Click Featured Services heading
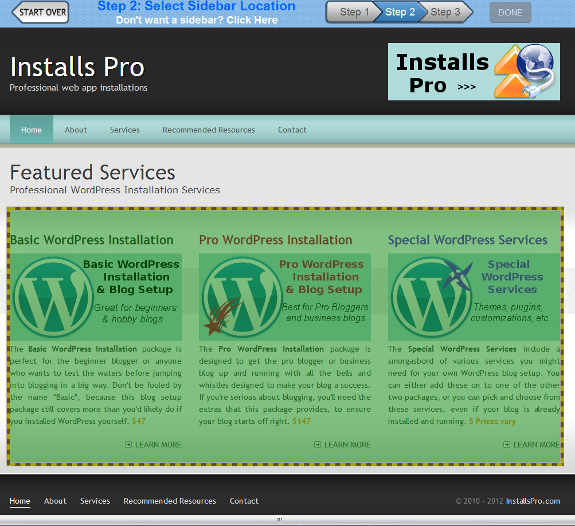This screenshot has height=526, width=575. [x=92, y=172]
